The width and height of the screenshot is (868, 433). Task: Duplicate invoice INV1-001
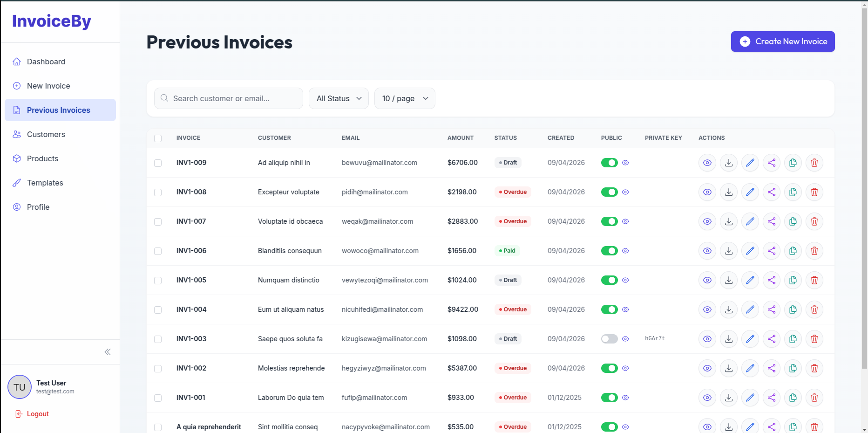(793, 398)
